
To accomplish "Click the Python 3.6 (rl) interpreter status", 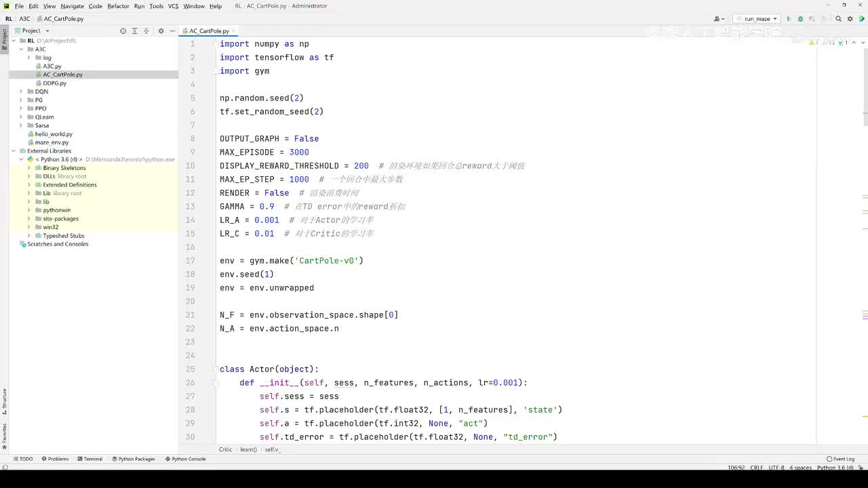I will click(x=835, y=468).
